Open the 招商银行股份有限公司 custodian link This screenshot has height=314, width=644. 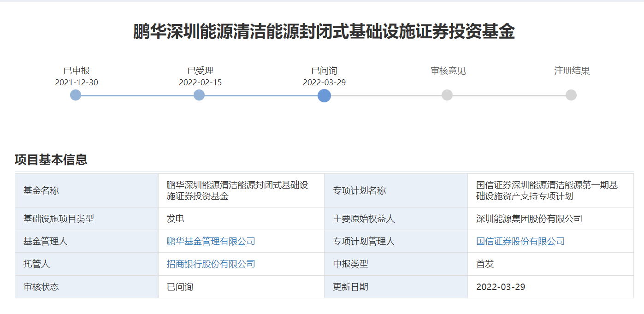point(211,264)
